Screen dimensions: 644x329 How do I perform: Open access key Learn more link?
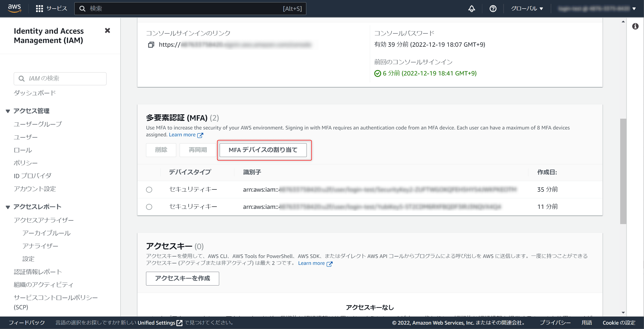(311, 263)
